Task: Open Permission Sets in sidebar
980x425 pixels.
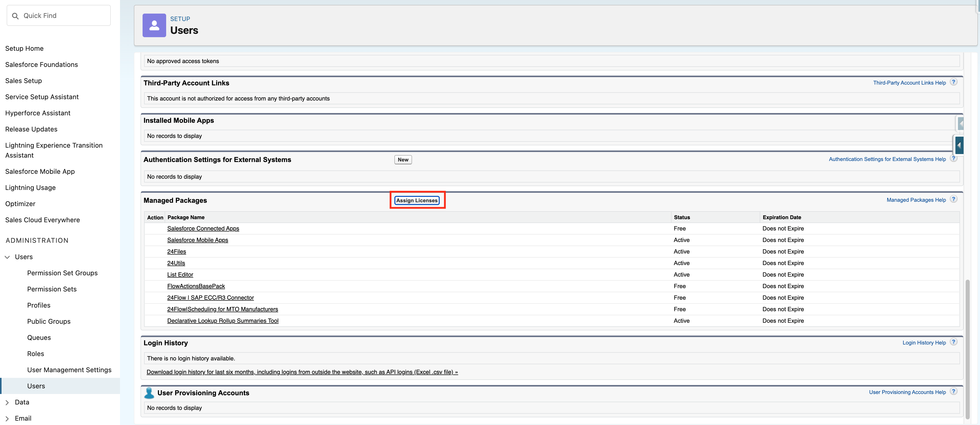Action: click(x=52, y=289)
